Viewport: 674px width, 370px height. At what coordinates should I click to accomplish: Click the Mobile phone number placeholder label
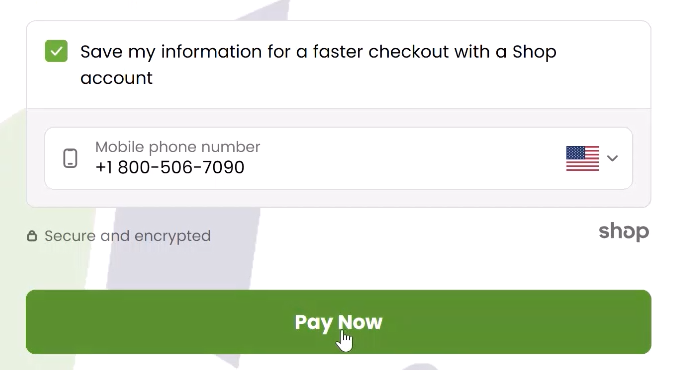[x=178, y=147]
